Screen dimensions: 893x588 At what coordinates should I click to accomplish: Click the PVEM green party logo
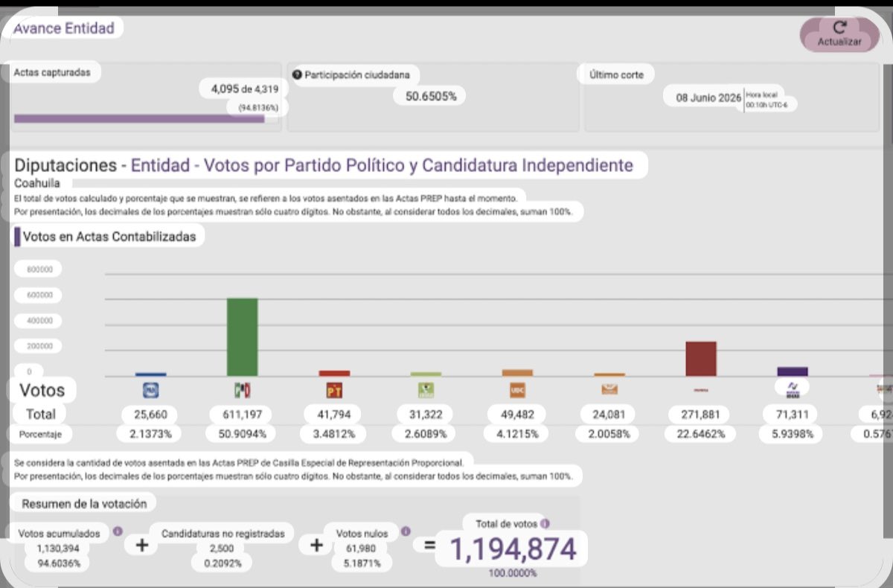[426, 389]
